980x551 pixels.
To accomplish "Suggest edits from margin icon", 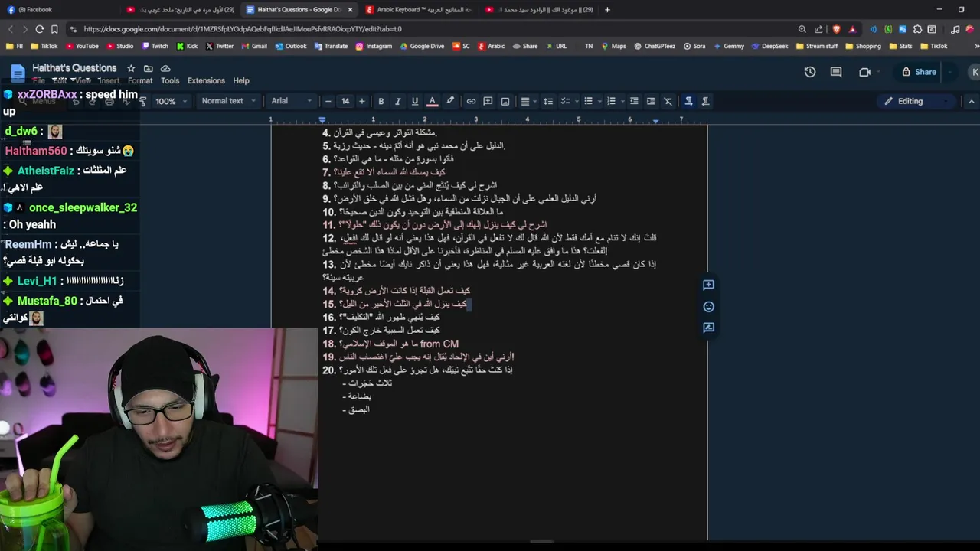I will pos(708,328).
